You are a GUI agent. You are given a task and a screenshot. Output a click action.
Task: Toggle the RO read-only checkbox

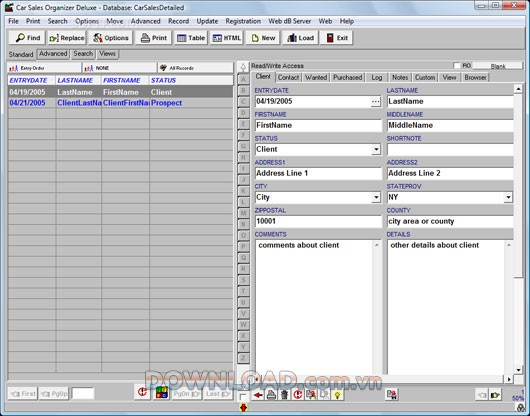pos(457,66)
